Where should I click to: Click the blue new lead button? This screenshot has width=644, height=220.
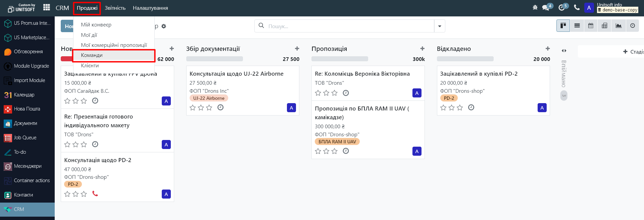[x=67, y=26]
